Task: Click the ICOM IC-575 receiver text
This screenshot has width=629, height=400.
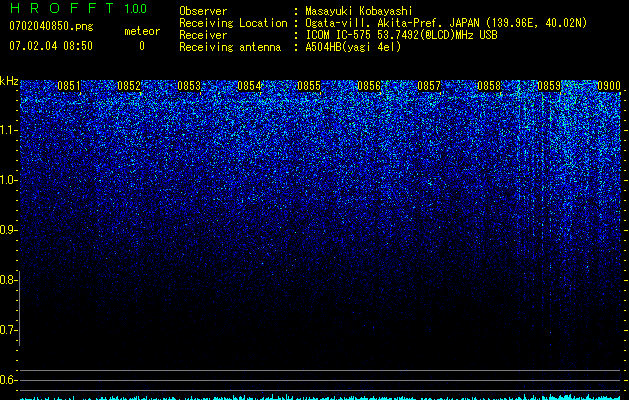Action: pyautogui.click(x=401, y=35)
